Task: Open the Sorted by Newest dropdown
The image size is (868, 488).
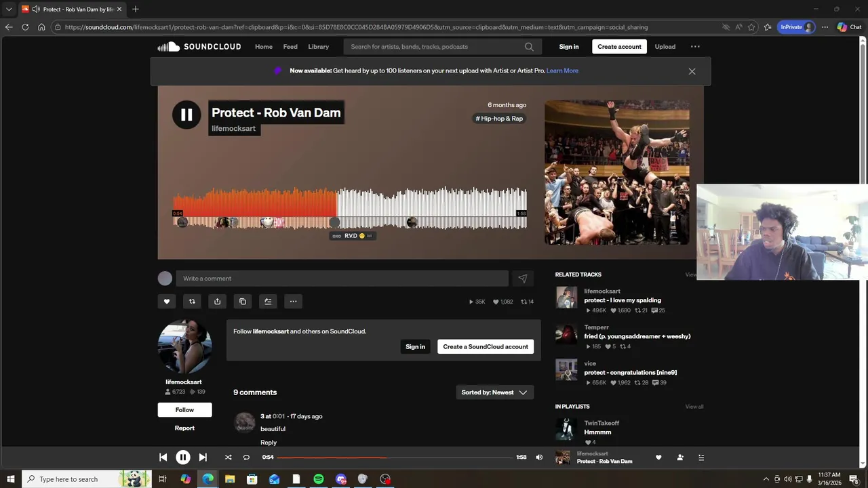Action: point(494,392)
